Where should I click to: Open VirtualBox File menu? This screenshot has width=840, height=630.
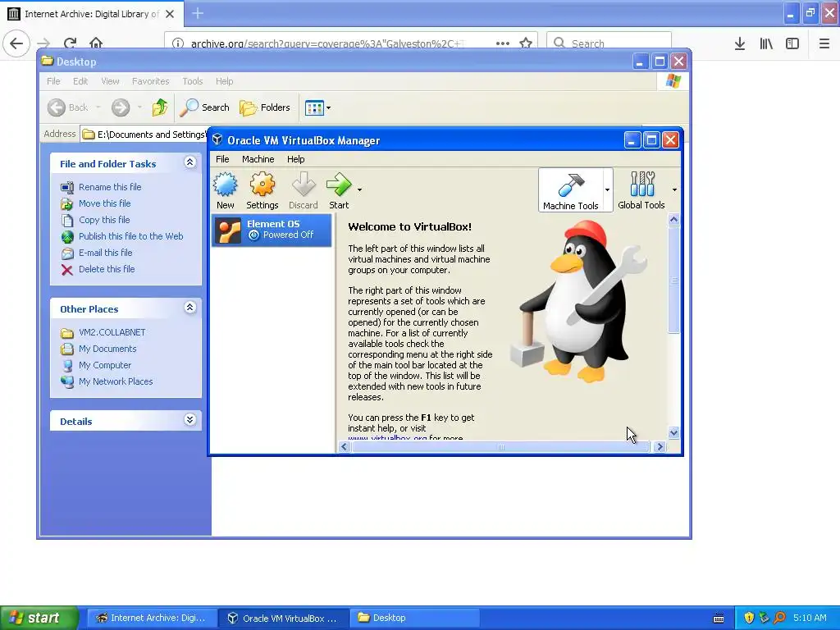point(222,159)
